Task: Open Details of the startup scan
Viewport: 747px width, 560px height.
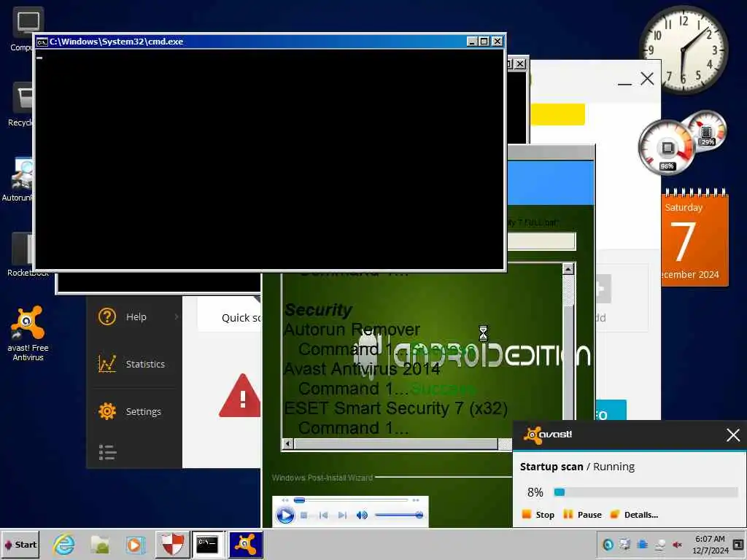Action: [x=634, y=515]
